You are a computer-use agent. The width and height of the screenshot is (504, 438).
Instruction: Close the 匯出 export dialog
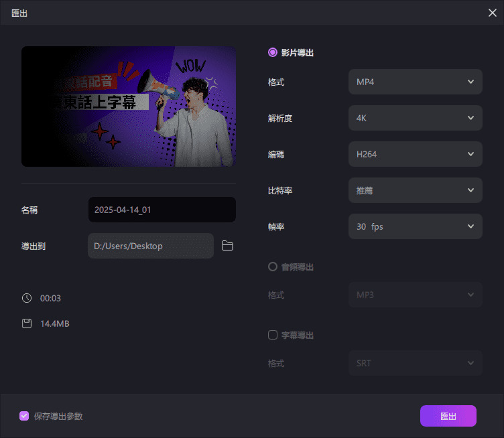493,13
